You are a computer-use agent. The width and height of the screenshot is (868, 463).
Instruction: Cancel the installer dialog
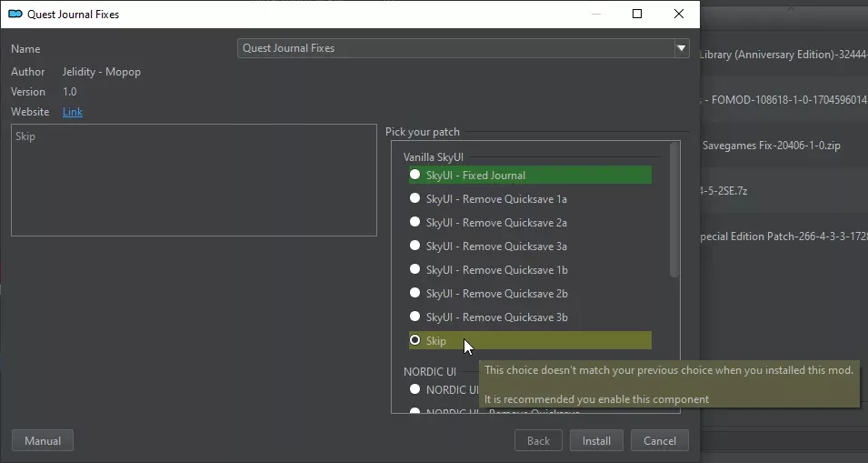point(660,441)
